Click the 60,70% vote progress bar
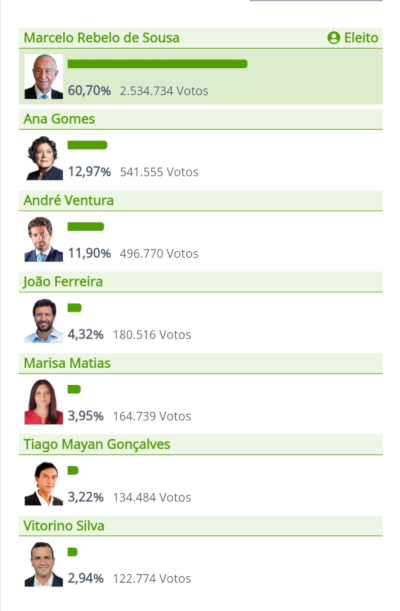 coord(157,64)
